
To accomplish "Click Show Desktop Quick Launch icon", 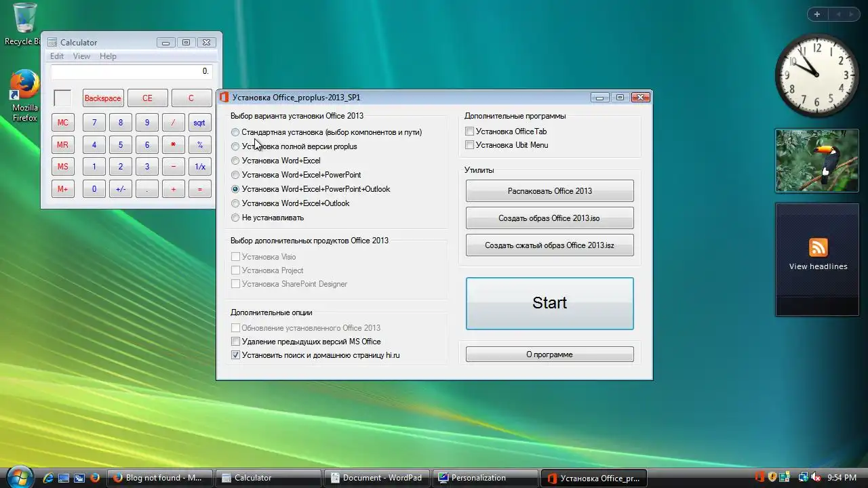I will coord(64,478).
